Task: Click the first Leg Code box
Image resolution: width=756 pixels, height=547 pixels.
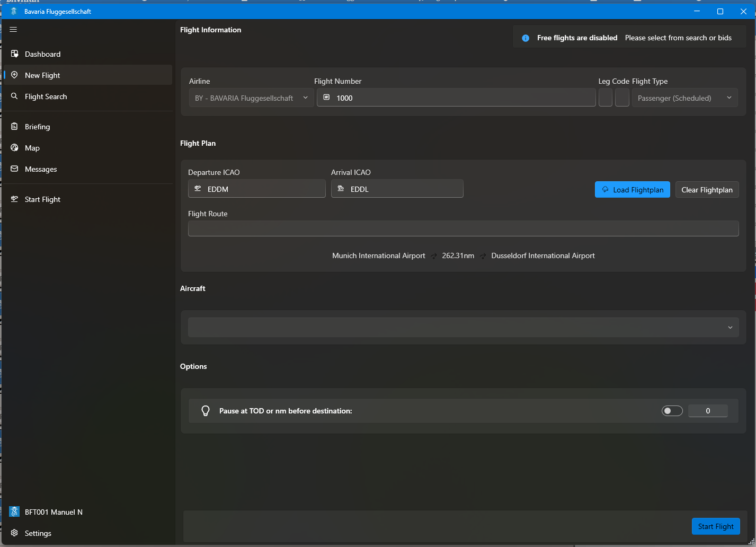Action: click(606, 98)
